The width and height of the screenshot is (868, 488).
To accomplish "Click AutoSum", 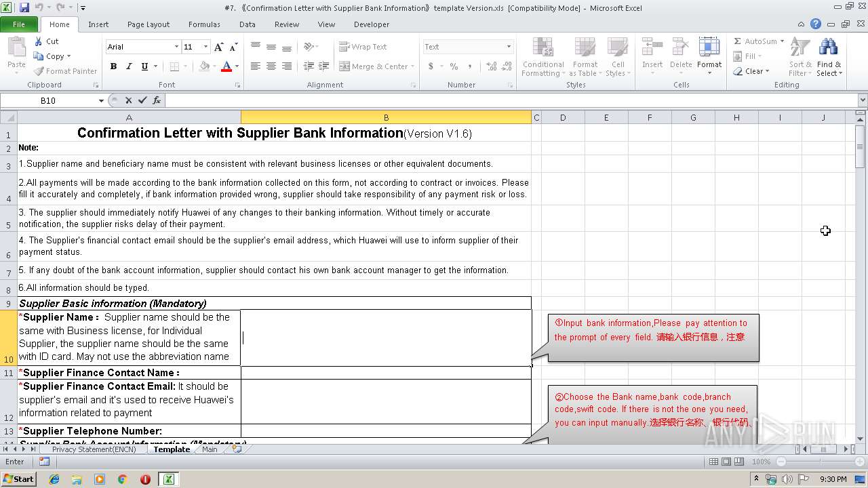I will click(x=758, y=41).
